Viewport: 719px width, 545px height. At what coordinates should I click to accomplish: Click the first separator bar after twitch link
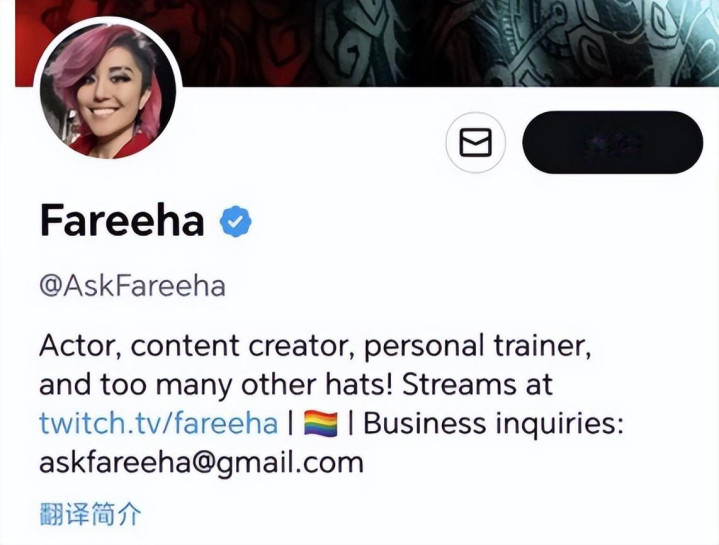(x=290, y=424)
